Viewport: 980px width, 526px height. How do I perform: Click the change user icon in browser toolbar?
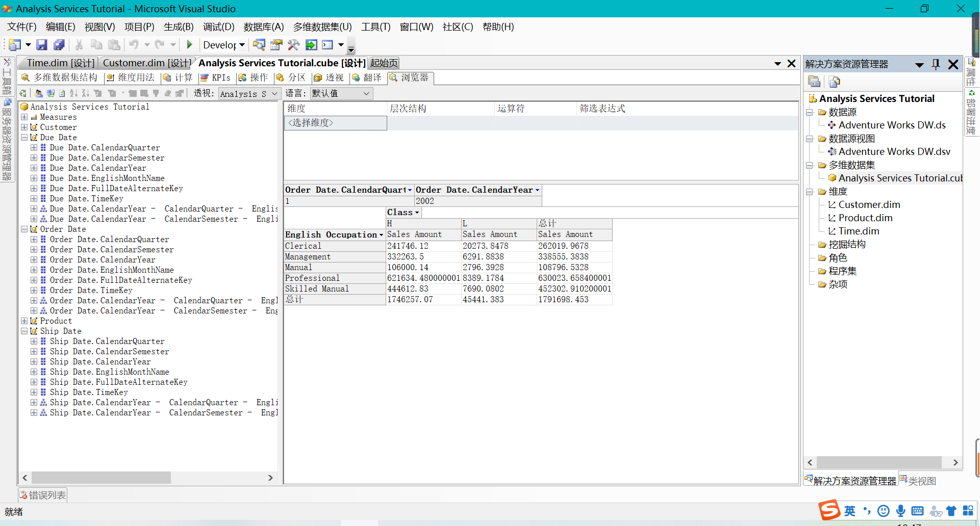(39, 93)
